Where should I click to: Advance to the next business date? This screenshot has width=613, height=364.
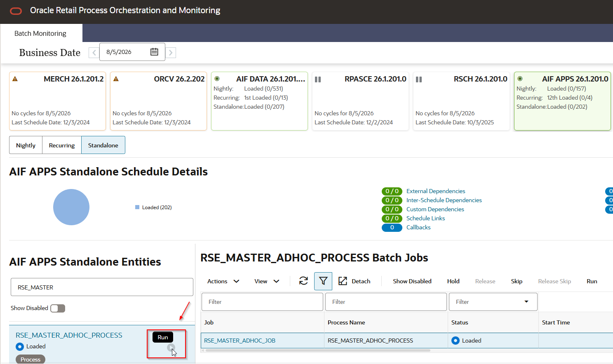click(x=171, y=53)
